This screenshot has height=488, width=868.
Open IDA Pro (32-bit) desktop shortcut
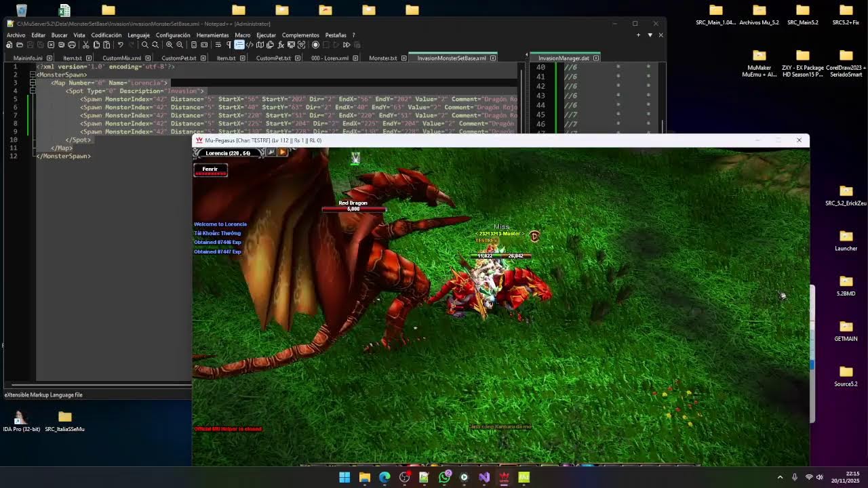pos(21,421)
